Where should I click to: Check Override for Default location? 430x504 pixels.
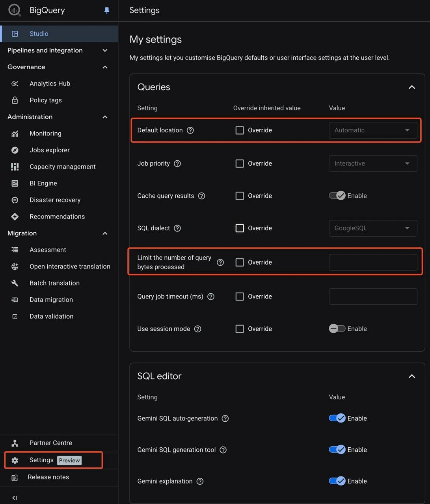click(240, 130)
